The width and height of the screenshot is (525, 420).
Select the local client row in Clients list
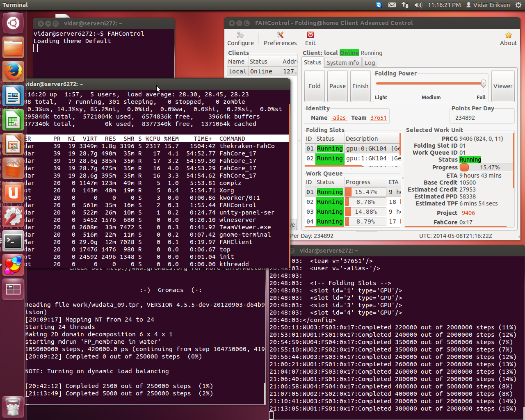(x=262, y=71)
